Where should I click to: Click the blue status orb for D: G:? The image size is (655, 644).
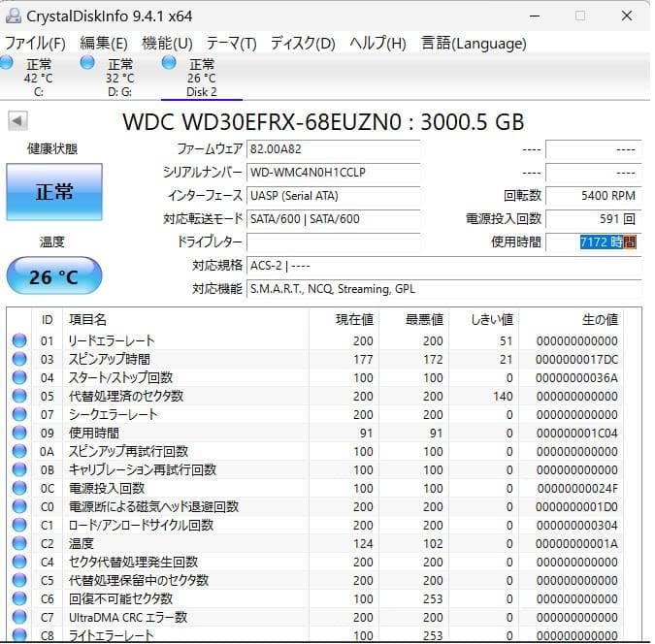87,63
